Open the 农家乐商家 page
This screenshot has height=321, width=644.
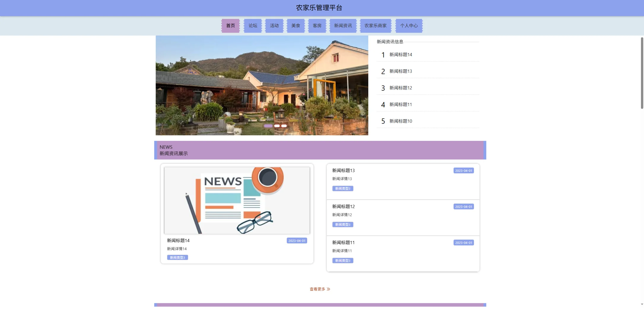375,26
